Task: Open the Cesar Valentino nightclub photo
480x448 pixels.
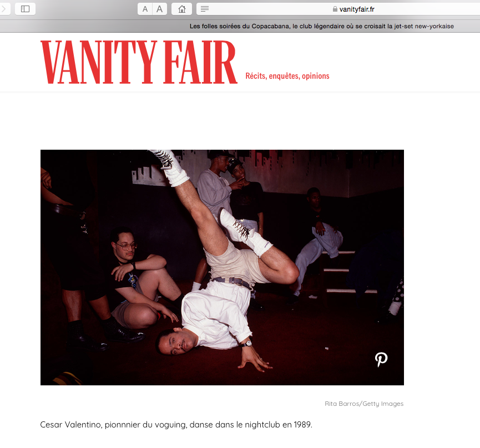Action: tap(222, 267)
